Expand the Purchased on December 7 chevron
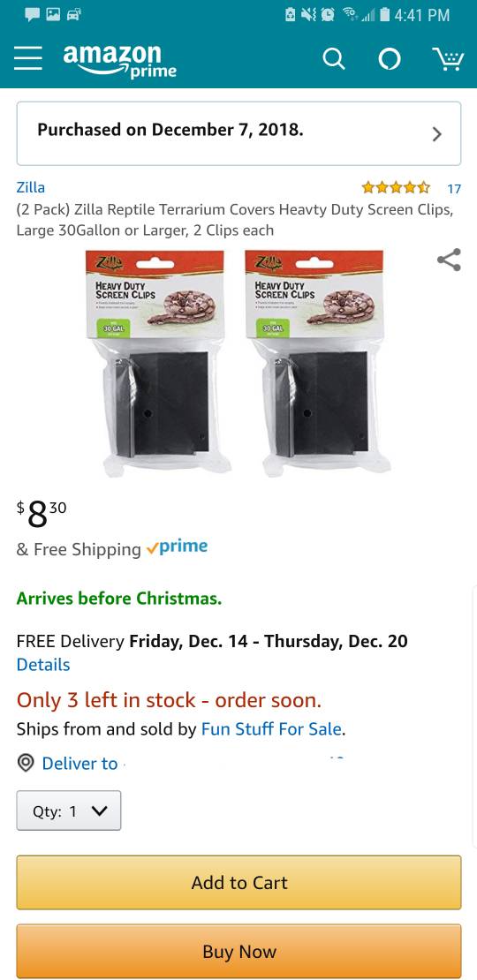Screen dimensions: 477x980 click(437, 133)
